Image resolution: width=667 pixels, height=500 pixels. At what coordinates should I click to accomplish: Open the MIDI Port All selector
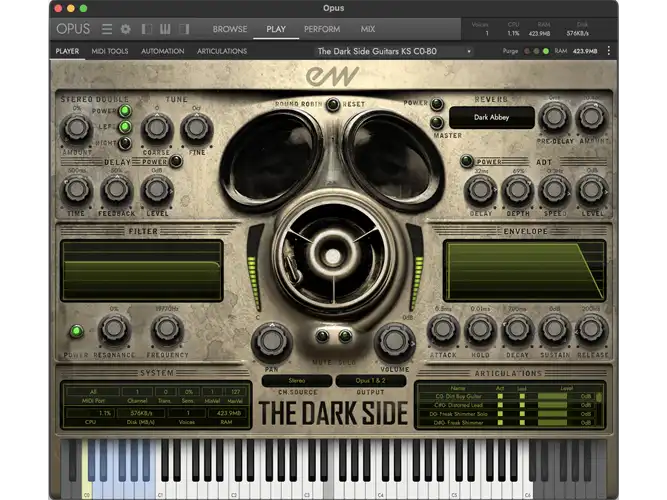click(93, 391)
